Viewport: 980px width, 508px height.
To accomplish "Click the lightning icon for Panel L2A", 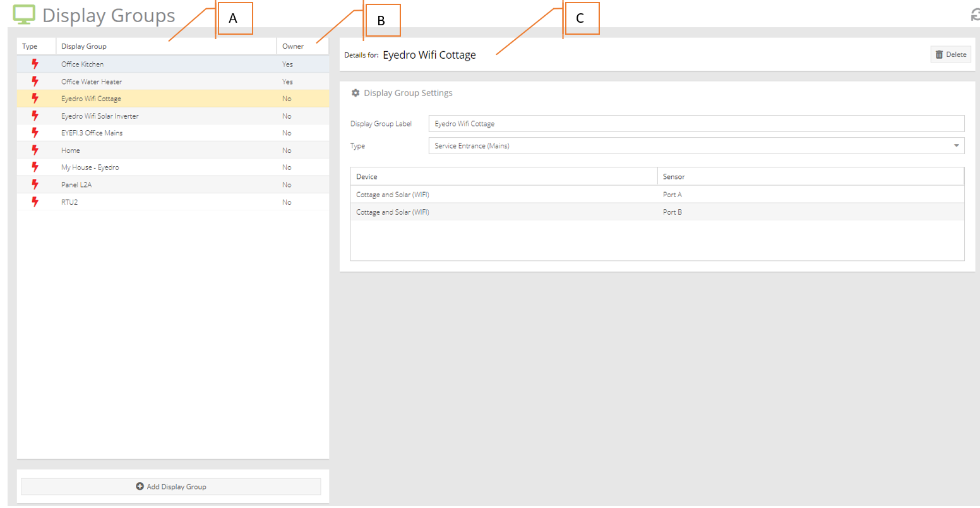I will (35, 184).
